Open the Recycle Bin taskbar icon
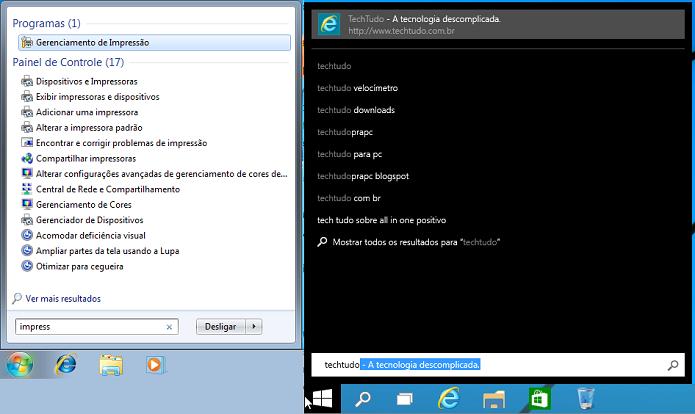 point(586,398)
